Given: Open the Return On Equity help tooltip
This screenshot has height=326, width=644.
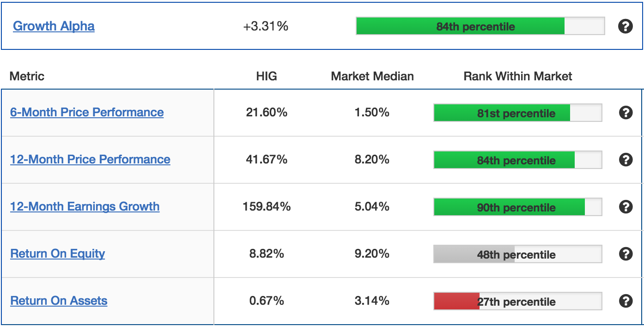Looking at the screenshot, I should 625,254.
